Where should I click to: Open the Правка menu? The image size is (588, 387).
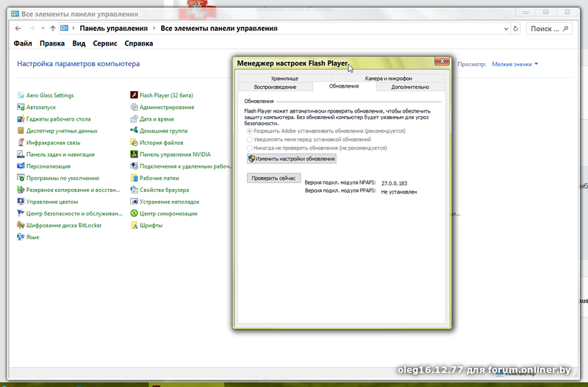52,43
